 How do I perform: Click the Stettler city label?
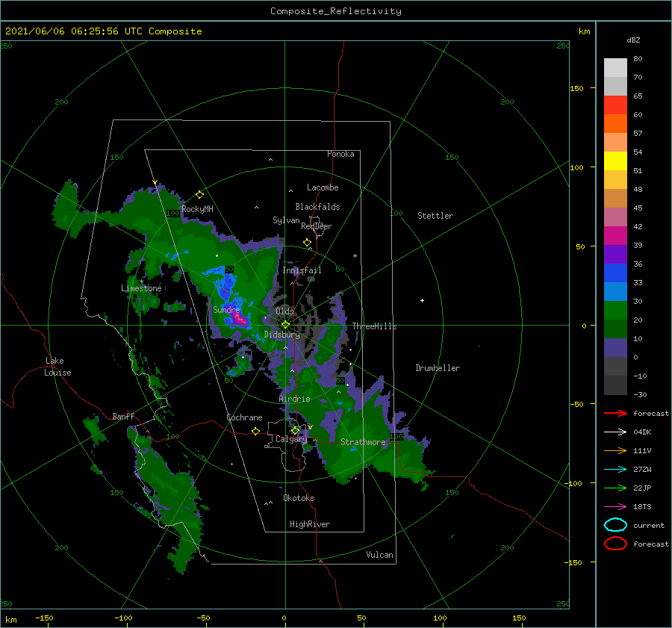tap(435, 216)
